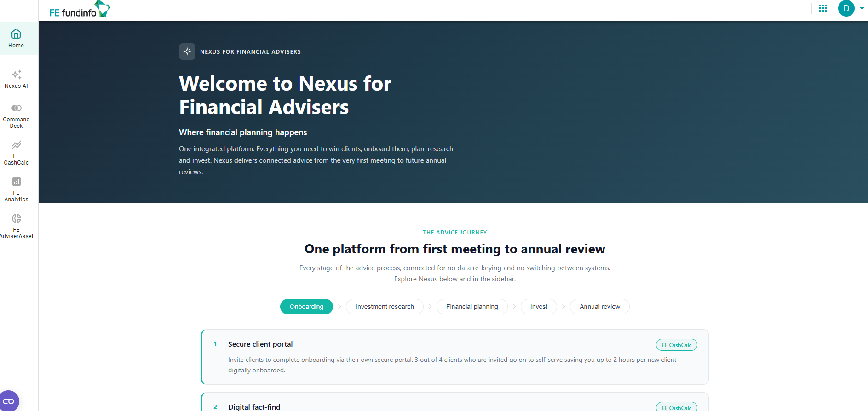The height and width of the screenshot is (411, 868).
Task: Open FE AdviserAsset from the sidebar
Action: 16,226
